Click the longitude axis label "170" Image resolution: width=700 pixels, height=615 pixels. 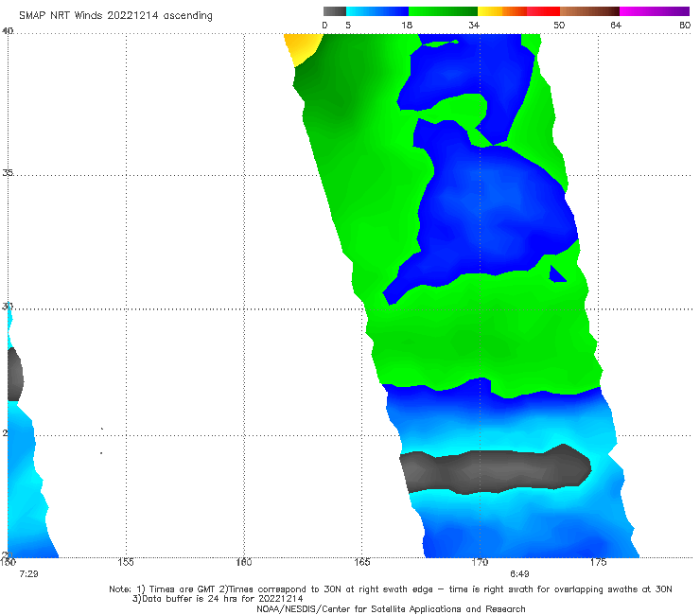(480, 562)
